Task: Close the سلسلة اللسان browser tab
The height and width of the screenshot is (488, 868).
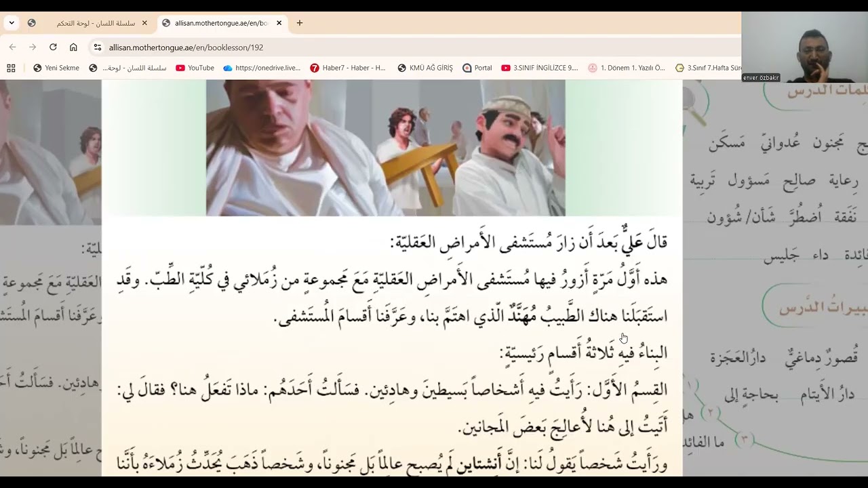Action: [x=144, y=23]
